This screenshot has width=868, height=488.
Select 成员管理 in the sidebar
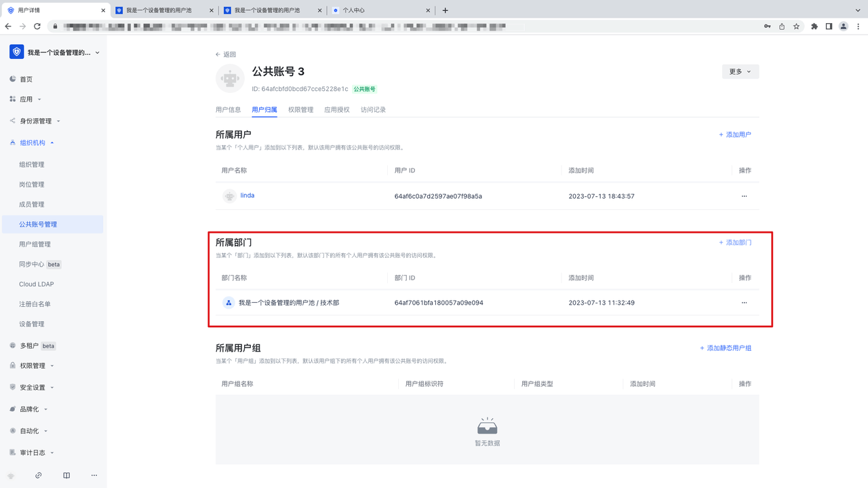(31, 204)
